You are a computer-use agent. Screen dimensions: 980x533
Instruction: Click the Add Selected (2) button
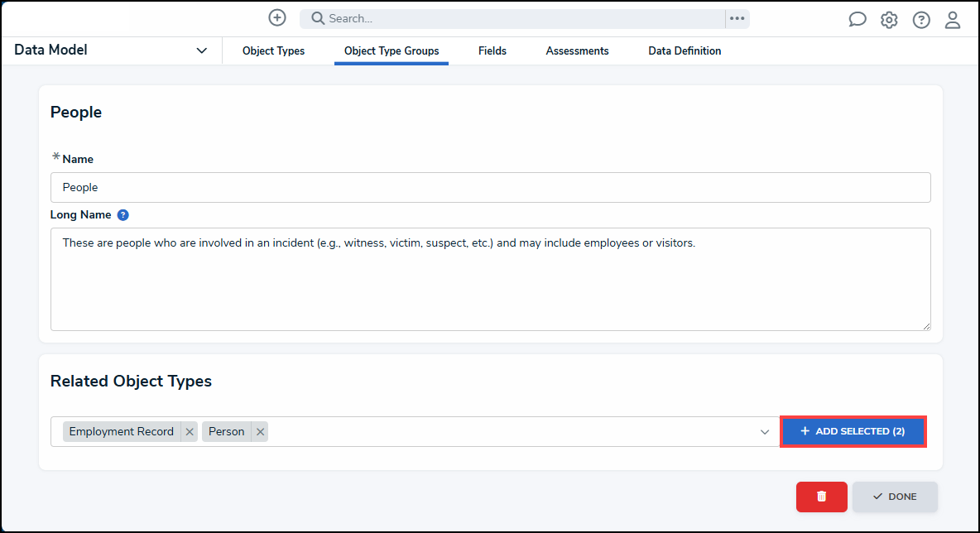pos(853,432)
